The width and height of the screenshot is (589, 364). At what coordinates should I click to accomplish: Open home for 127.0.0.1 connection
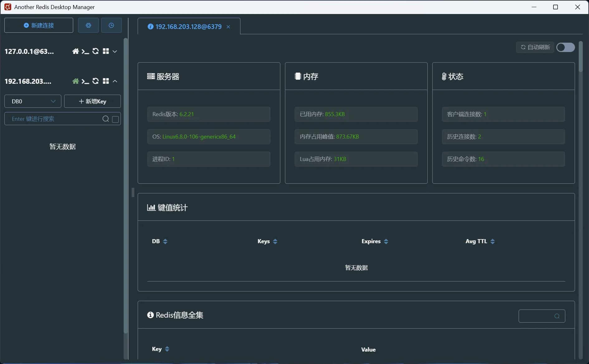click(75, 51)
